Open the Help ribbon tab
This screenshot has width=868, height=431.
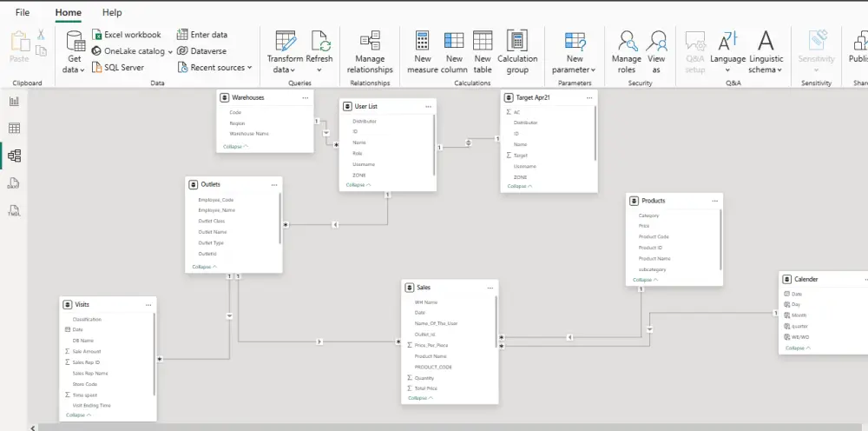(x=112, y=12)
